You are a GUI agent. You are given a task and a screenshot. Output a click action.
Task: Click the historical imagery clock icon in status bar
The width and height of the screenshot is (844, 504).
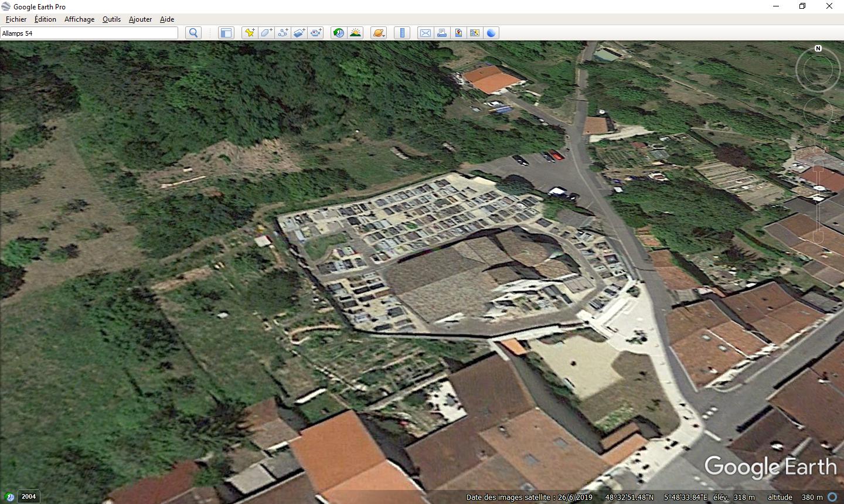click(x=9, y=497)
